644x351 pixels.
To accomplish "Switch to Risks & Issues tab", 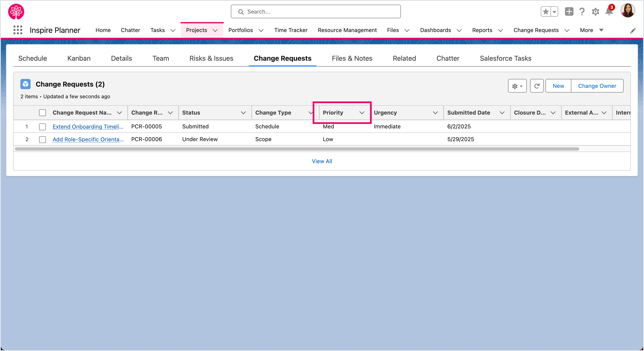I will point(211,58).
